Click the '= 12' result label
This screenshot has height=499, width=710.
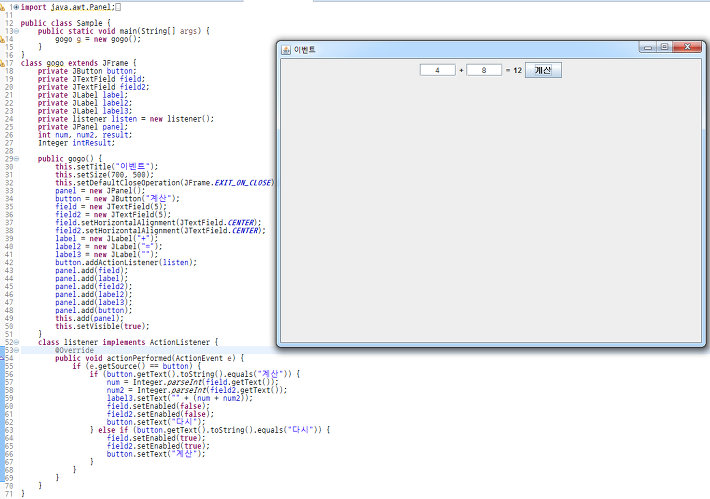(513, 71)
